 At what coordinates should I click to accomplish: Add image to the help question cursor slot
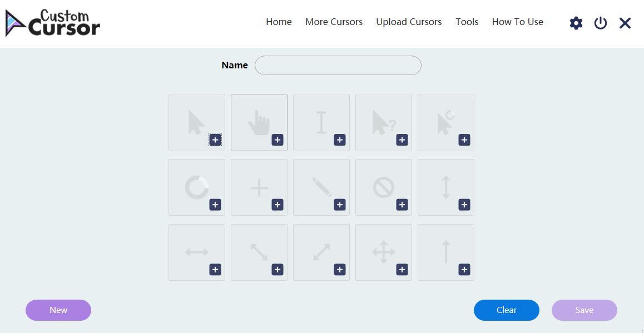(x=402, y=140)
